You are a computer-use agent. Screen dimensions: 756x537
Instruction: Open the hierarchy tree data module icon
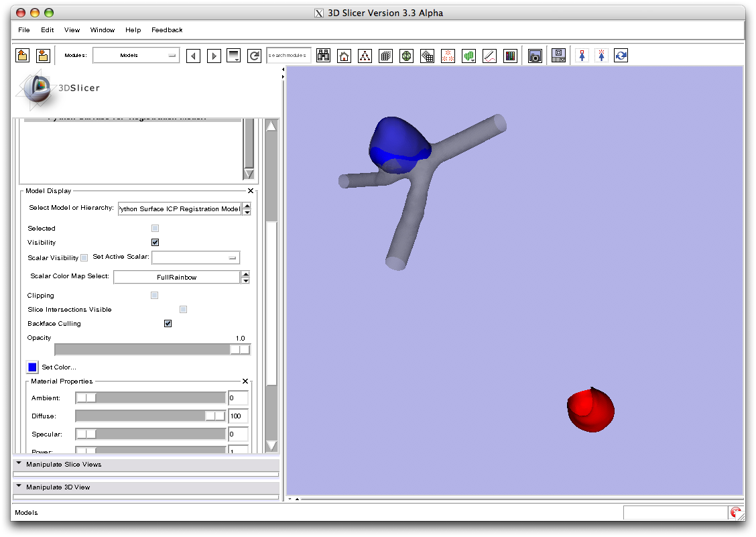[x=365, y=56]
